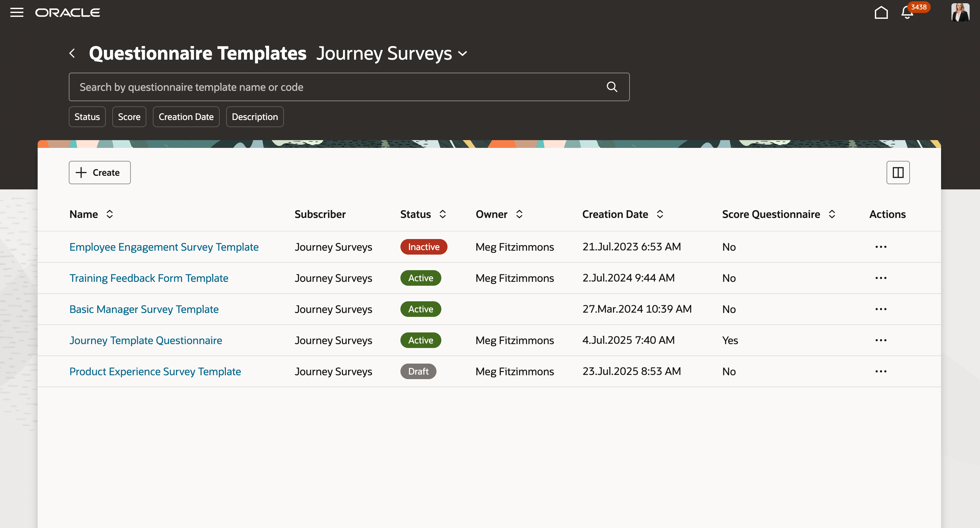
Task: Toggle the Status filter chip
Action: [x=87, y=117]
